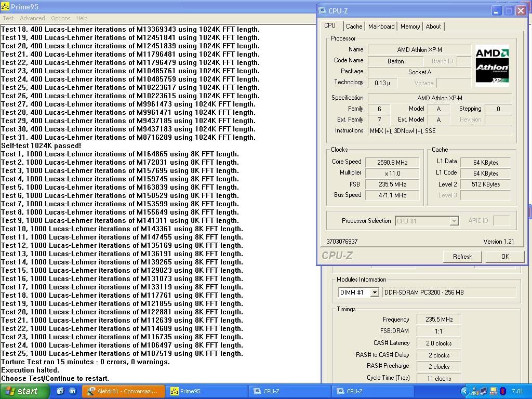Screen dimensions: 532x399
Task: Click the first CPU-Z taskbar button
Action: tap(289, 391)
